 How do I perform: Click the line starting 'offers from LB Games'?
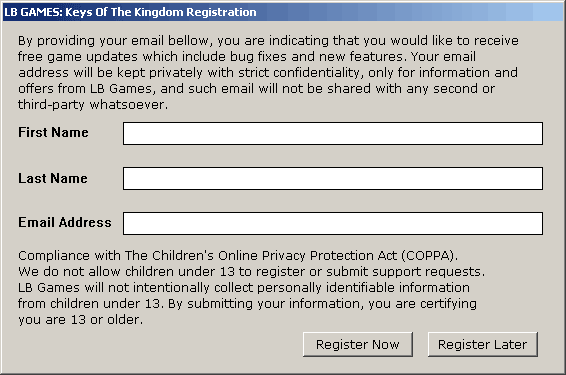(256, 88)
